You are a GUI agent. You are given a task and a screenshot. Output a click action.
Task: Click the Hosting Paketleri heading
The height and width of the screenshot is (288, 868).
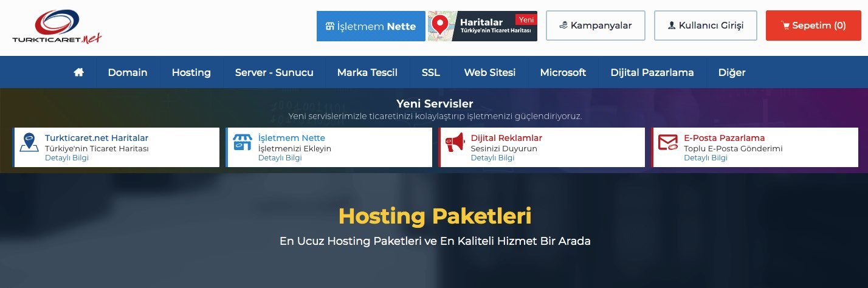(435, 216)
